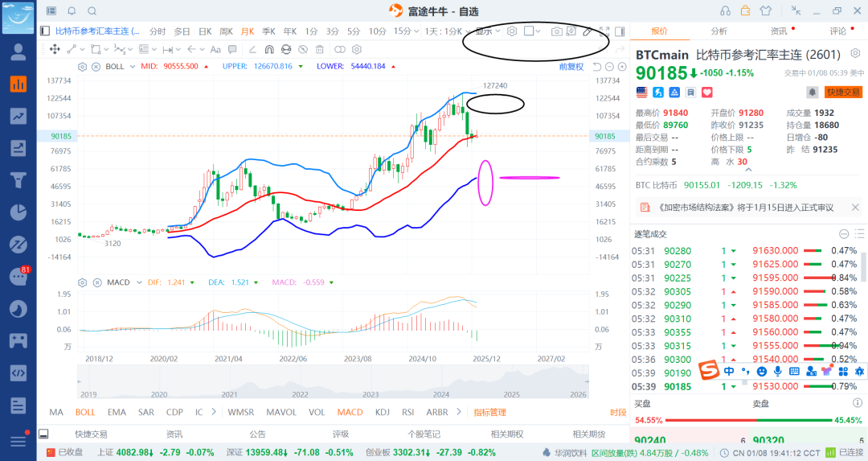The height and width of the screenshot is (461, 868).
Task: Switch to the 评论 tab
Action: pos(838,31)
